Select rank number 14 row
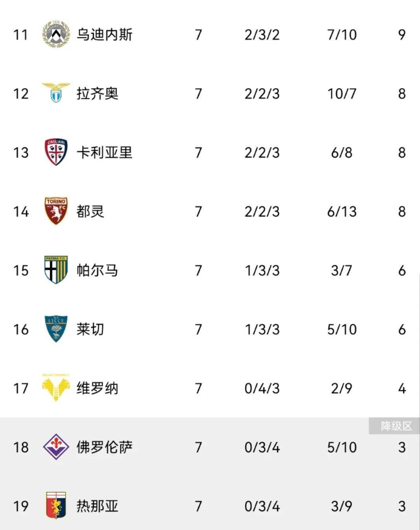 coord(21,211)
